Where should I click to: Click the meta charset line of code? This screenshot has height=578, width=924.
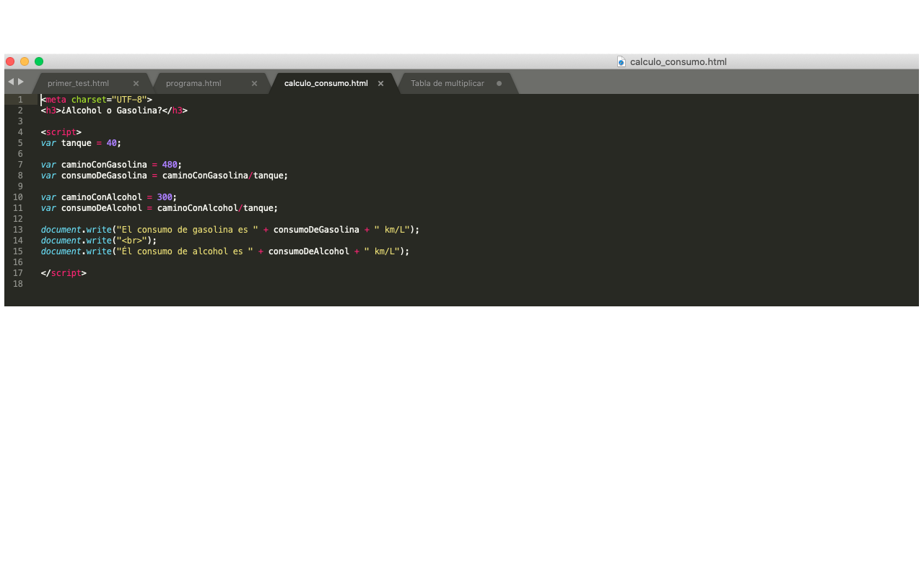click(97, 100)
